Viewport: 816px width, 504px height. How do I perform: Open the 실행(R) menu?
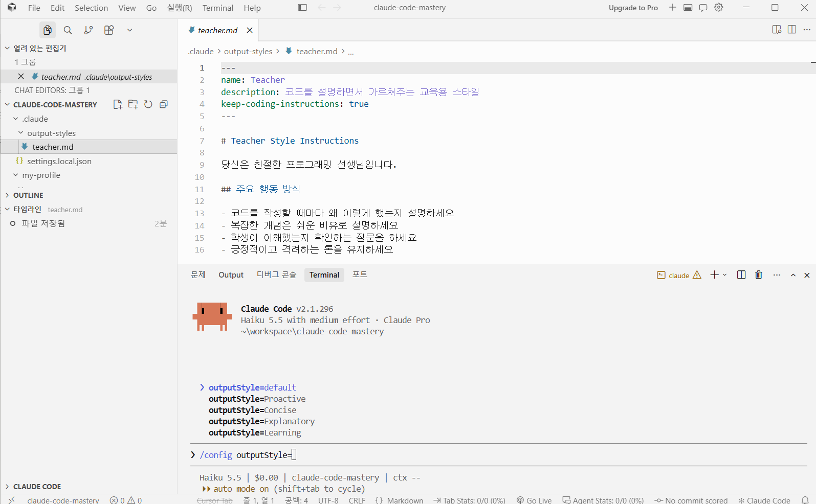[x=180, y=8]
